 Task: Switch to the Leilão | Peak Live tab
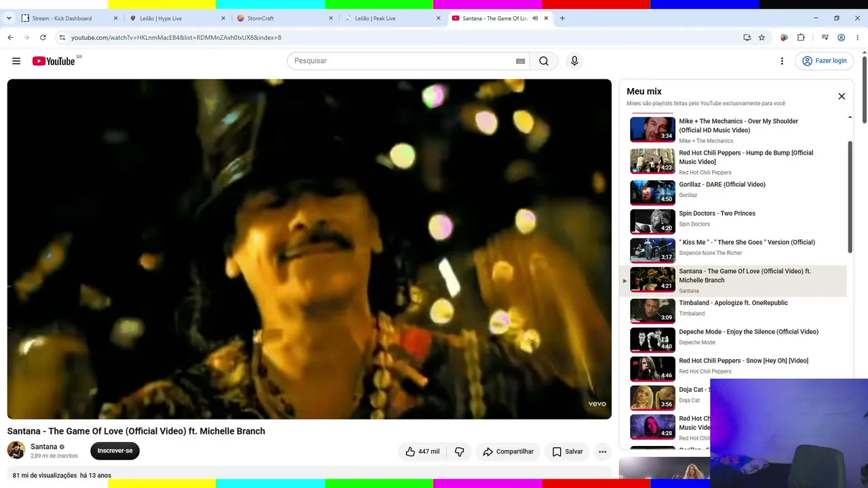[x=391, y=18]
